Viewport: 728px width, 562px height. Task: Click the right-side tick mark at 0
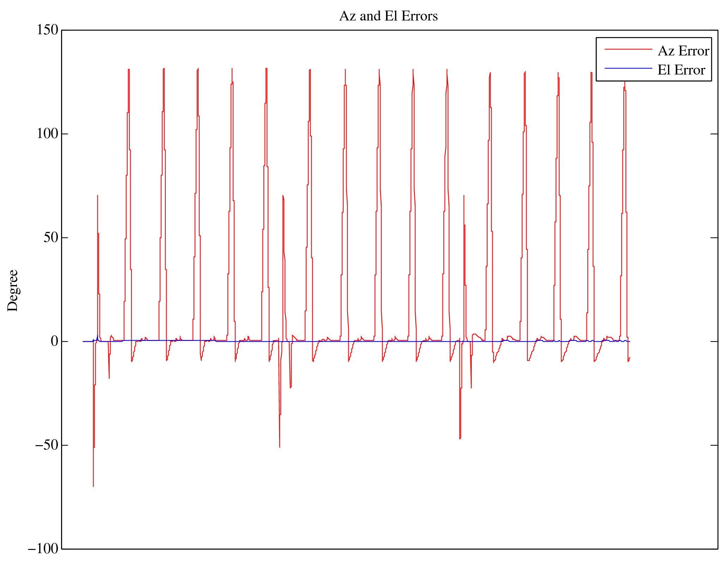pos(714,342)
